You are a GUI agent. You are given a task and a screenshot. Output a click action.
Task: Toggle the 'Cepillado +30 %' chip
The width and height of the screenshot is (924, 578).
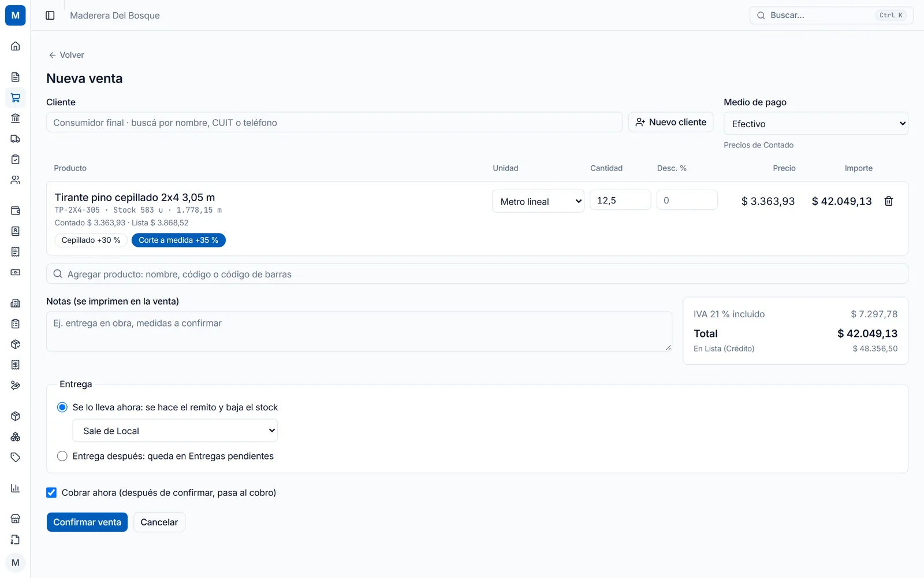tap(91, 240)
